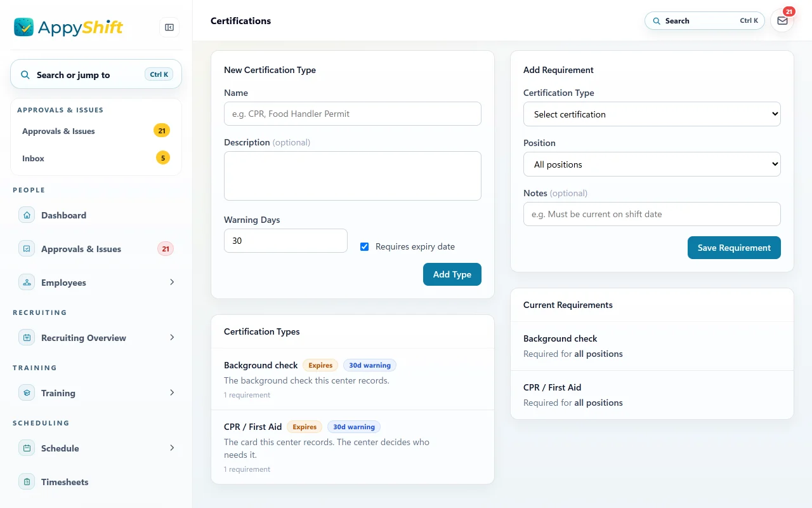The image size is (812, 508).
Task: Click Background check in Current Requirements
Action: [652, 346]
